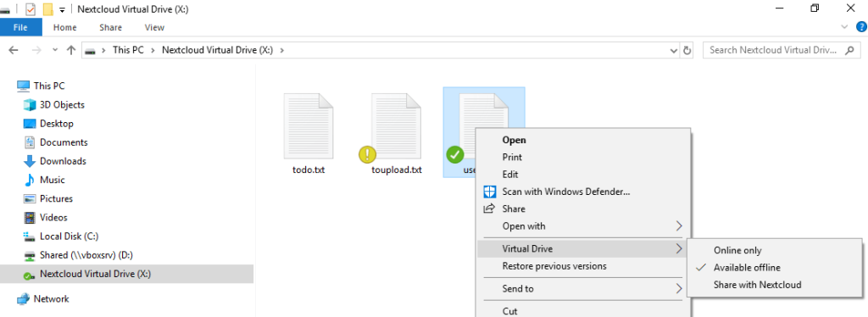
Task: Click the refresh icon beside address bar
Action: (x=687, y=50)
